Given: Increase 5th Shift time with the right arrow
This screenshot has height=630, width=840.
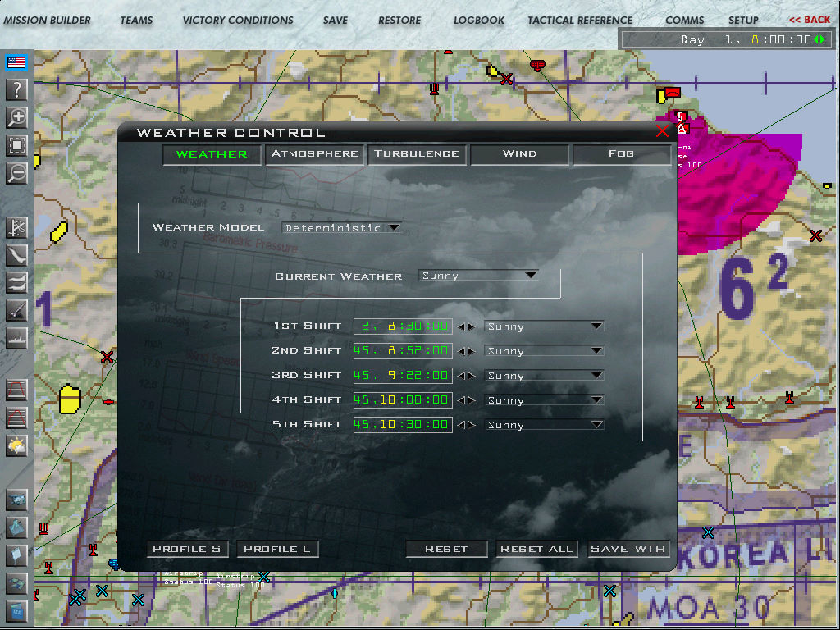Looking at the screenshot, I should (472, 425).
